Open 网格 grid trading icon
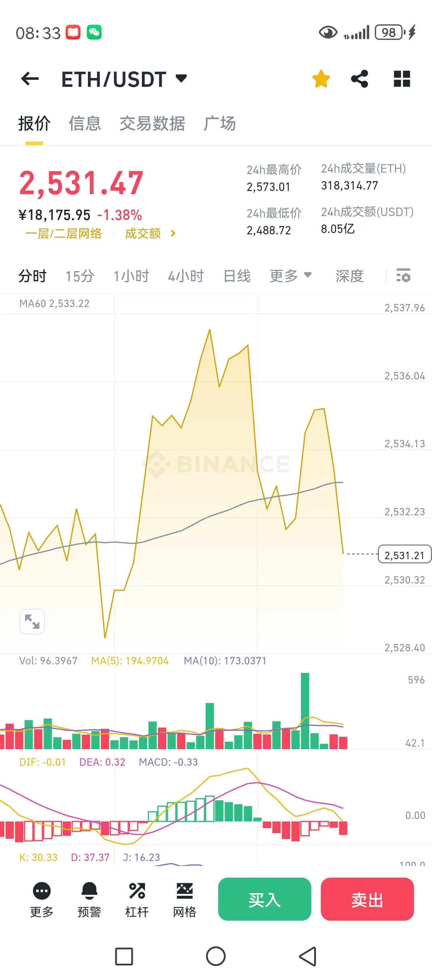Viewport: 432px width, 980px height. (185, 900)
